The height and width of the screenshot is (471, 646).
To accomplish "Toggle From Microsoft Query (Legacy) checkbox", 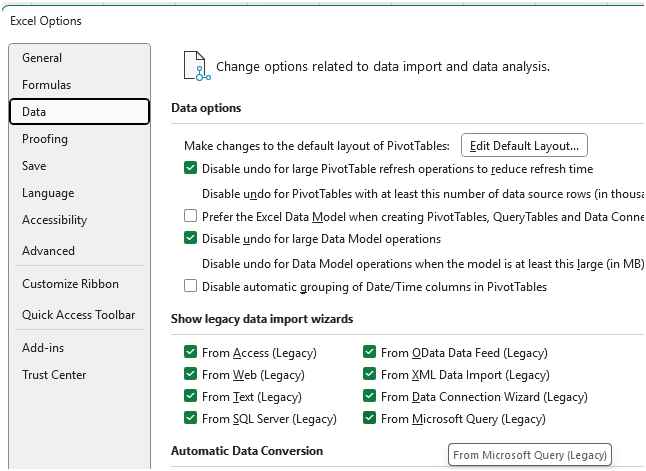I will point(370,418).
